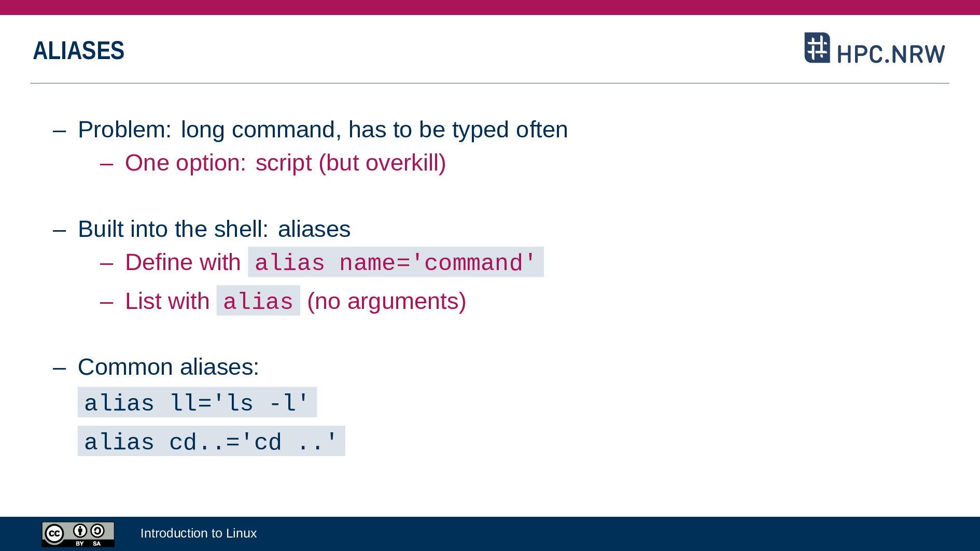Screen dimensions: 980x551
Task: Click the HPC.NRW hash logo icon
Action: click(x=817, y=48)
